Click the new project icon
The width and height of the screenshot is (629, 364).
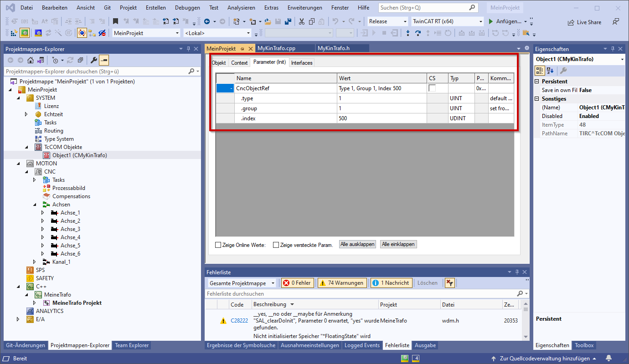(236, 21)
